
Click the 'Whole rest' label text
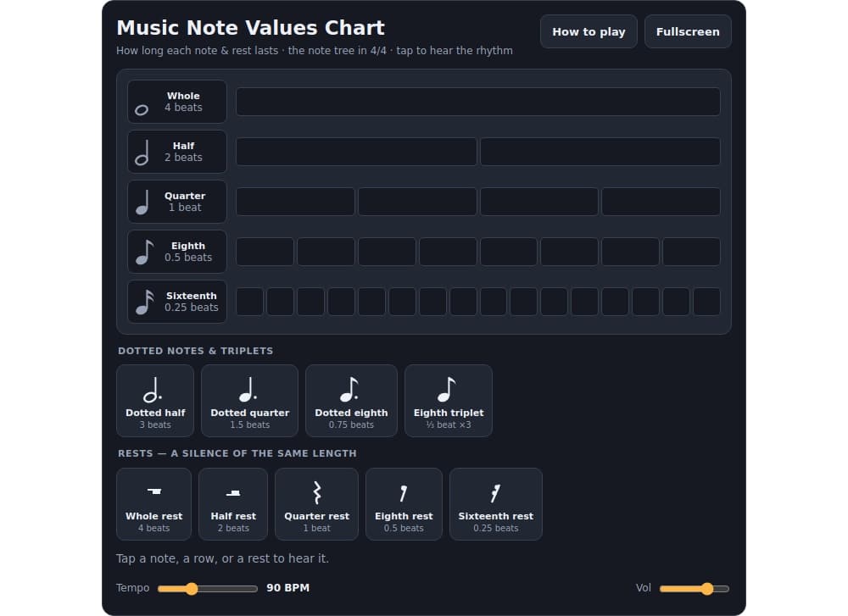coord(154,516)
